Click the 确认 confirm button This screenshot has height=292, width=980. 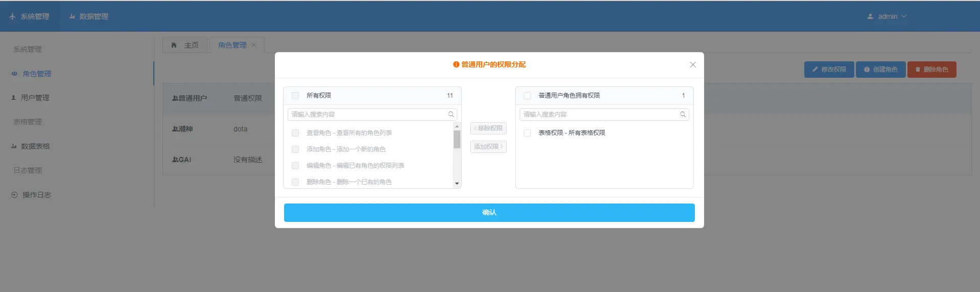pyautogui.click(x=489, y=213)
